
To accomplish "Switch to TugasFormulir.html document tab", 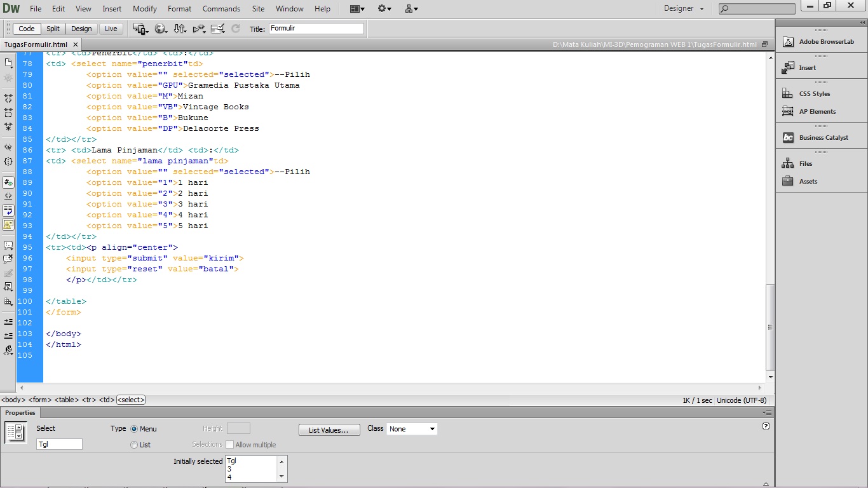I will 36,44.
